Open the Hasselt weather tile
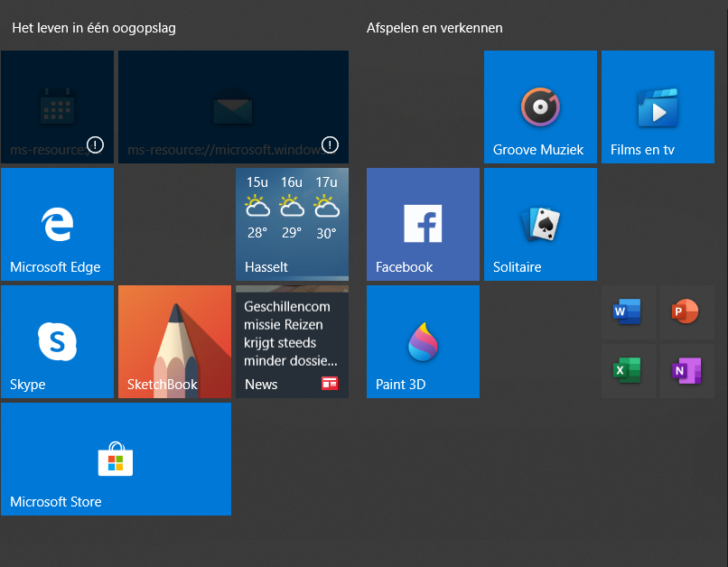This screenshot has height=567, width=728. pyautogui.click(x=292, y=224)
